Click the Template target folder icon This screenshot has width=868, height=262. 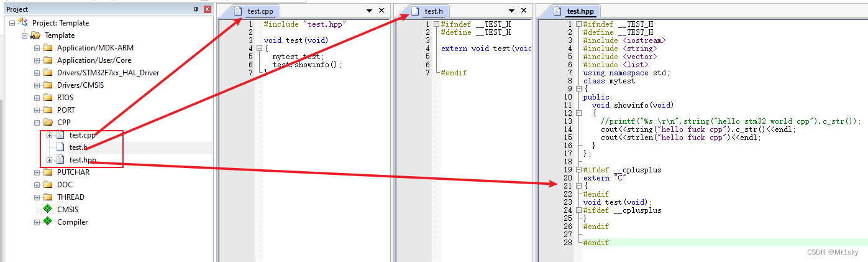(x=35, y=35)
